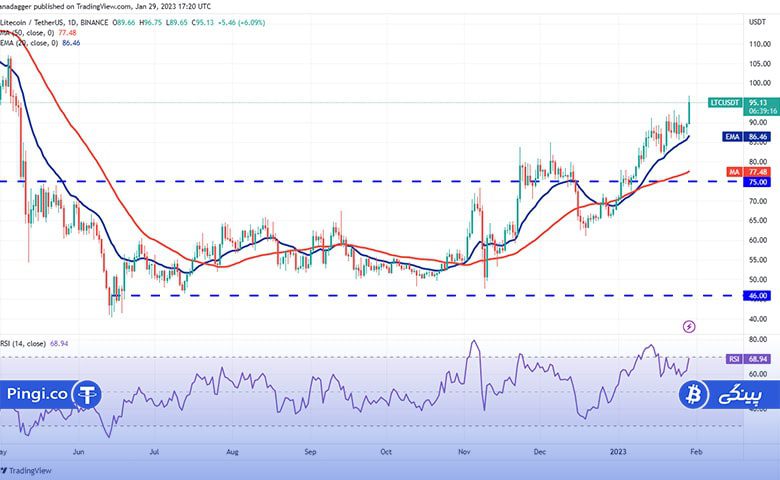This screenshot has height=480, width=780.
Task: Click the TradingView logo in bottom corner
Action: pyautogui.click(x=26, y=471)
